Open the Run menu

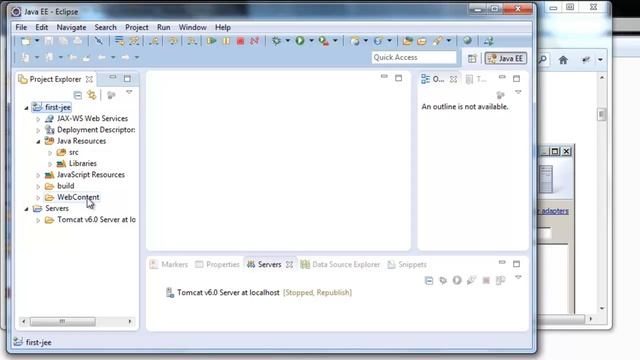point(164,27)
